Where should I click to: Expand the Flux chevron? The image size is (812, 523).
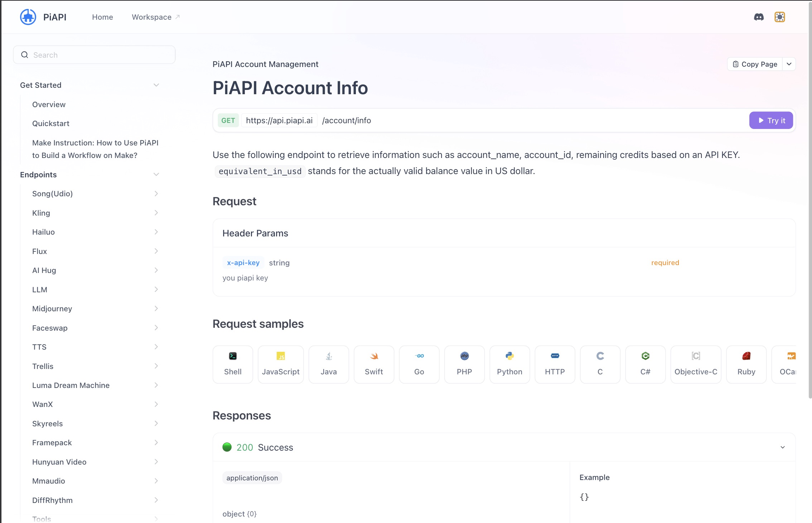(156, 251)
